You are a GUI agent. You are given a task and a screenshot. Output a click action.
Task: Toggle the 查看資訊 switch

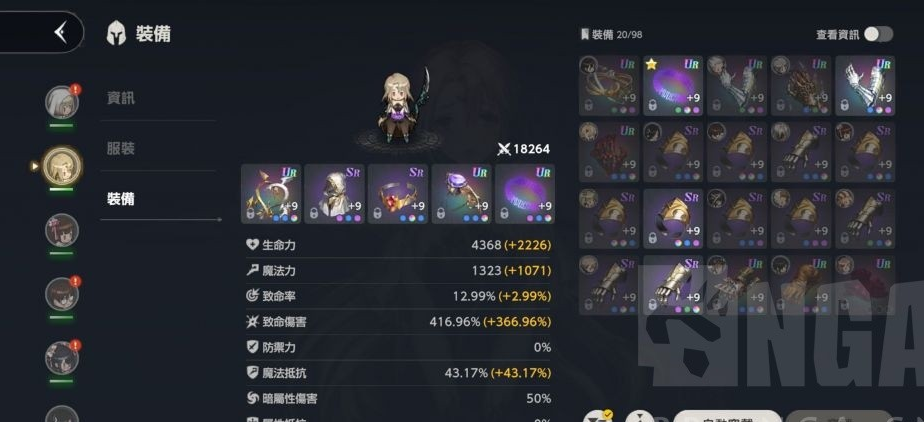(x=878, y=34)
